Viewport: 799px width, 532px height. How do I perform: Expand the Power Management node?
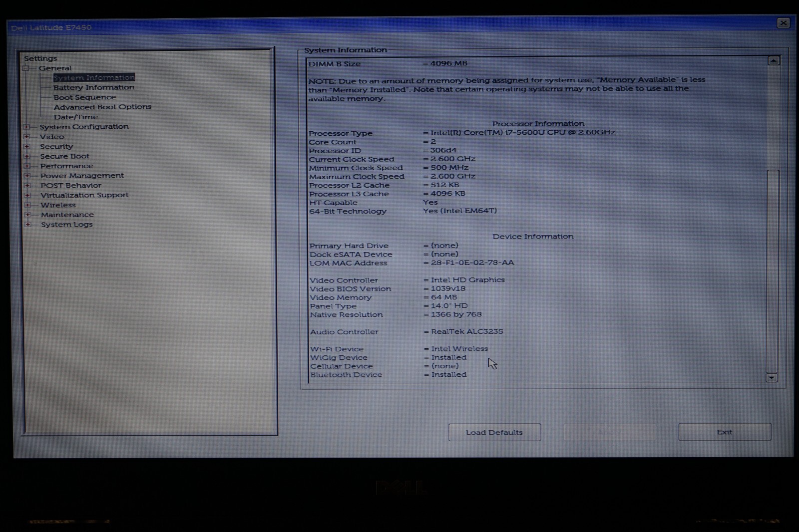coord(27,176)
